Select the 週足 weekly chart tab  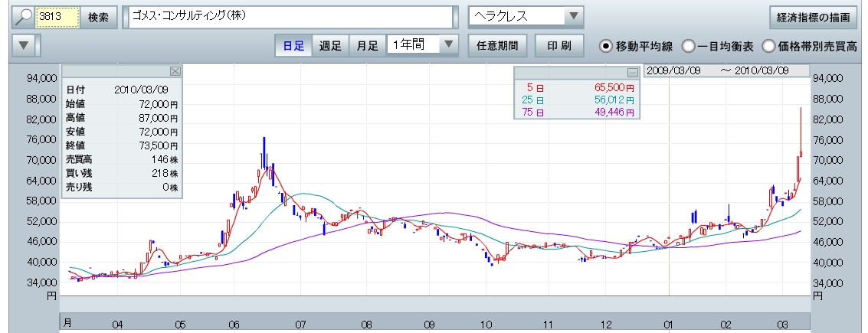tap(331, 45)
